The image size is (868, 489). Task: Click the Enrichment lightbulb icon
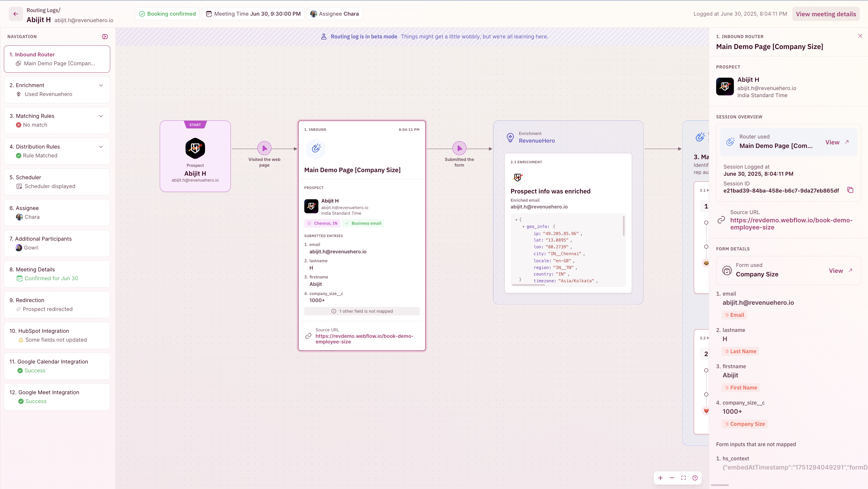[x=510, y=137]
